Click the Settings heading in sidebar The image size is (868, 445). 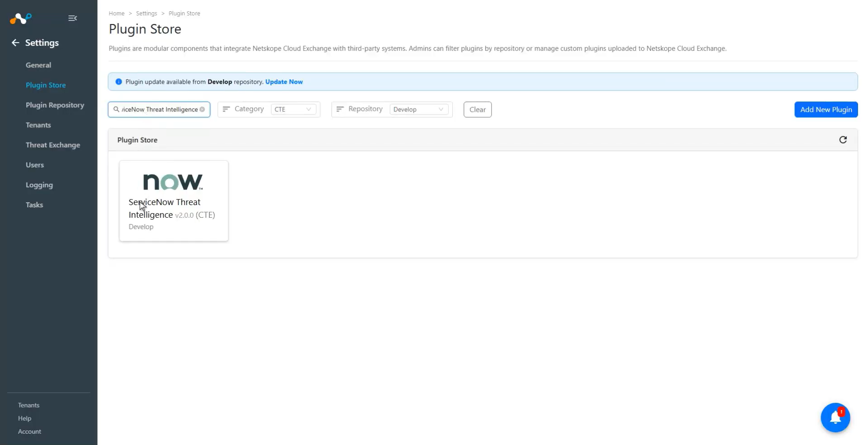42,43
